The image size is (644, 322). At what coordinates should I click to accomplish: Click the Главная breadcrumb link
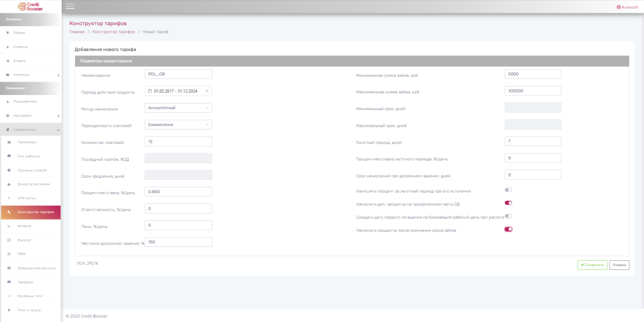pyautogui.click(x=77, y=32)
